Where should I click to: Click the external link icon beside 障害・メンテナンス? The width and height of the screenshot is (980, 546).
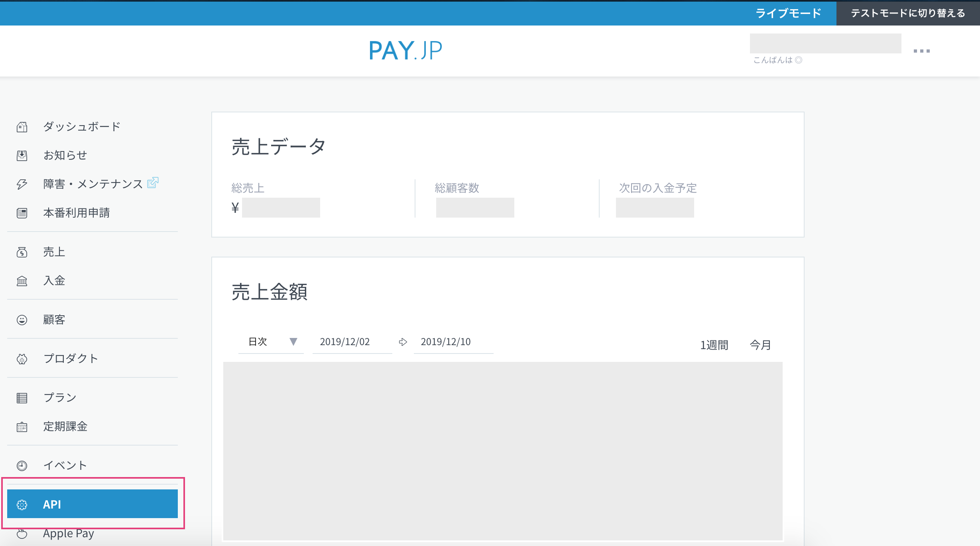153,183
